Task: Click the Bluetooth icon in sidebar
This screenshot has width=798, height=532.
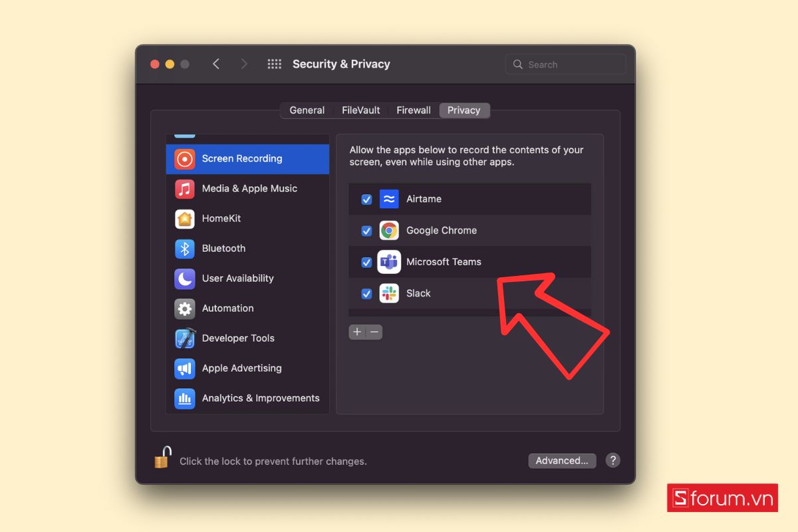Action: (x=185, y=249)
